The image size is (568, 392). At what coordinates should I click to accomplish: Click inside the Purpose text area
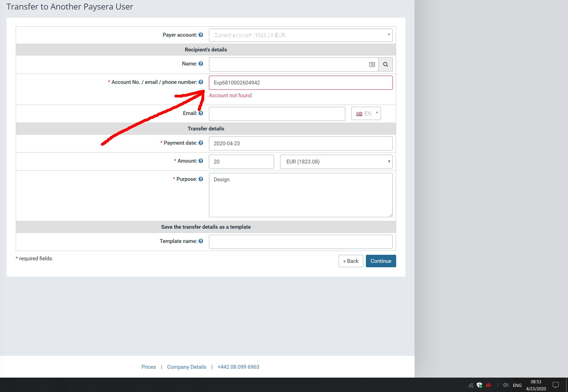coord(301,195)
